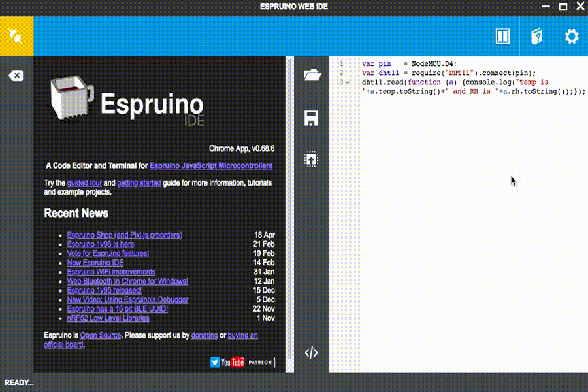Open the guided tour link

click(84, 183)
